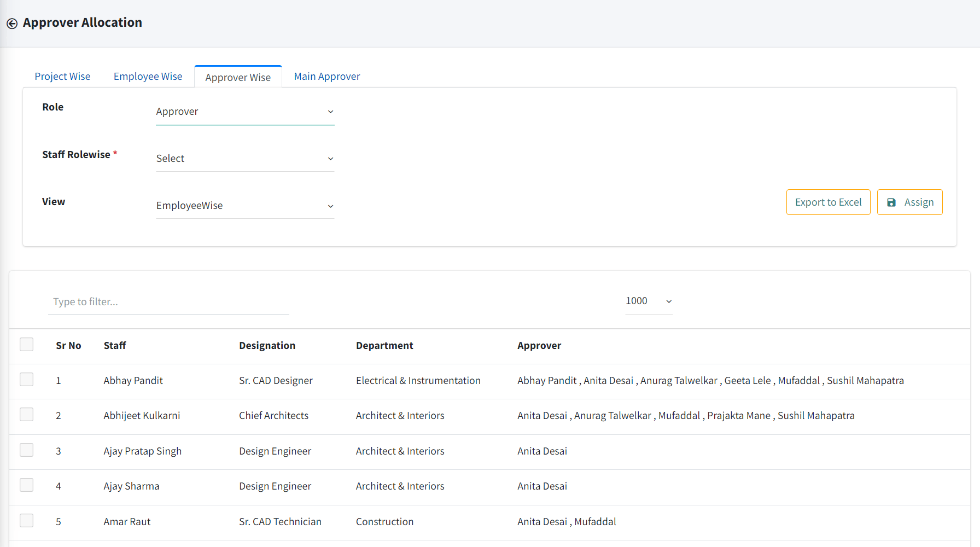Click Sr. CAD Designer designation cell
Viewport: 980px width, 547px height.
click(276, 381)
